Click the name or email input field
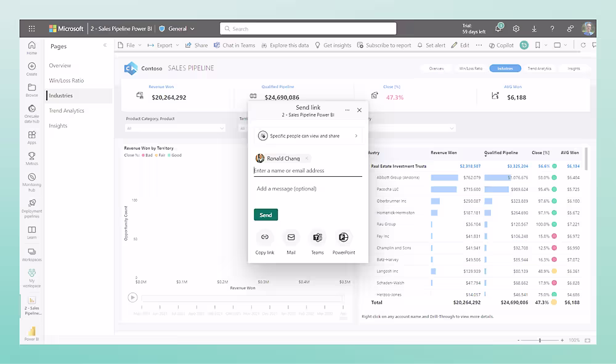Screen dimensions: 616x364 307,171
